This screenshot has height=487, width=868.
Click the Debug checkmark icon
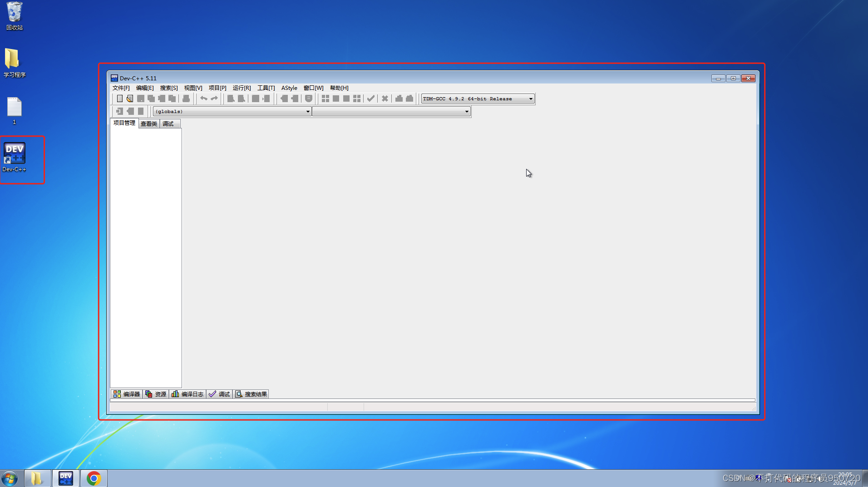point(371,98)
